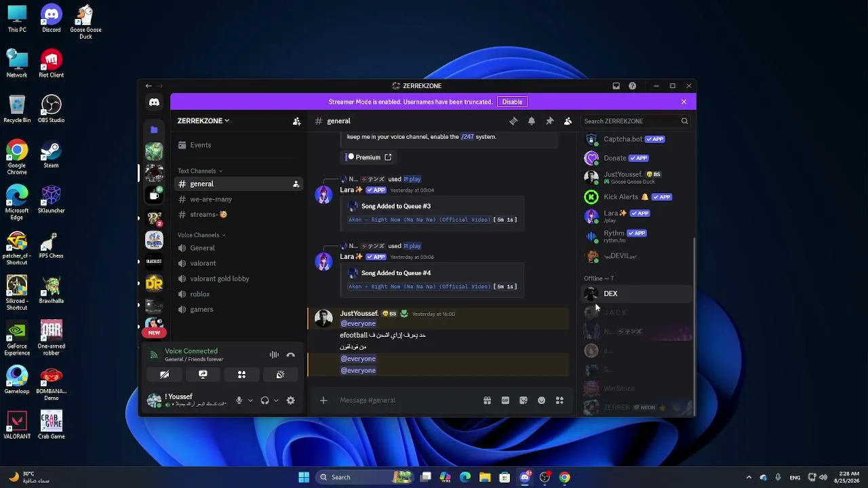
Task: Join the roblox voice channel
Action: point(239,294)
